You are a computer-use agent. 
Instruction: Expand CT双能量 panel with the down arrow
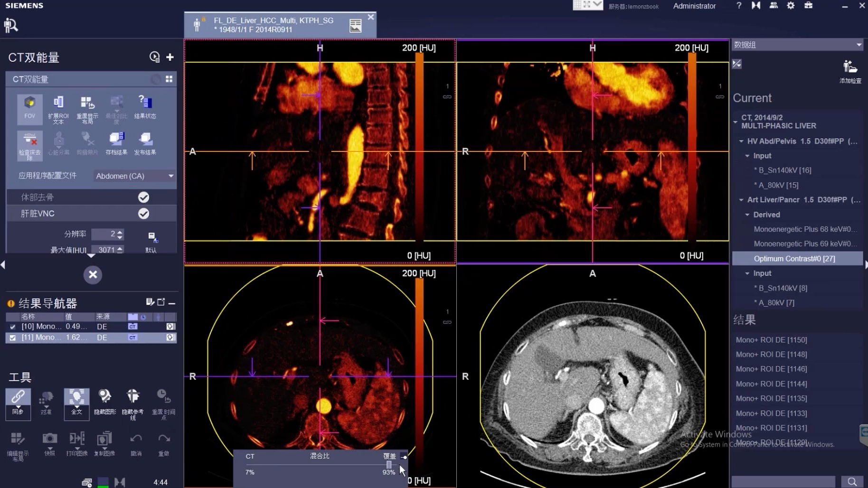click(91, 255)
